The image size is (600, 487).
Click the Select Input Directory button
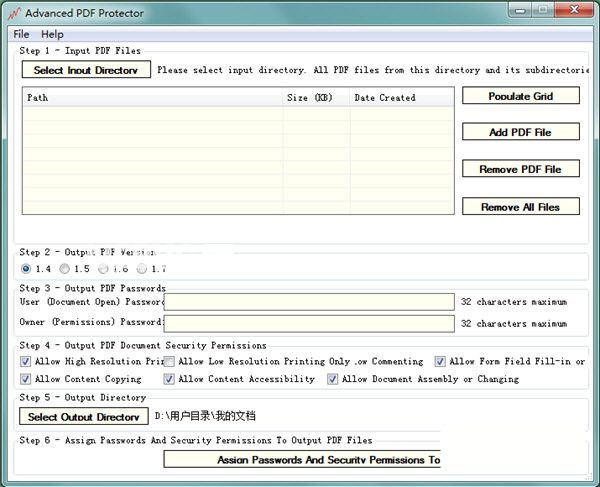point(86,70)
